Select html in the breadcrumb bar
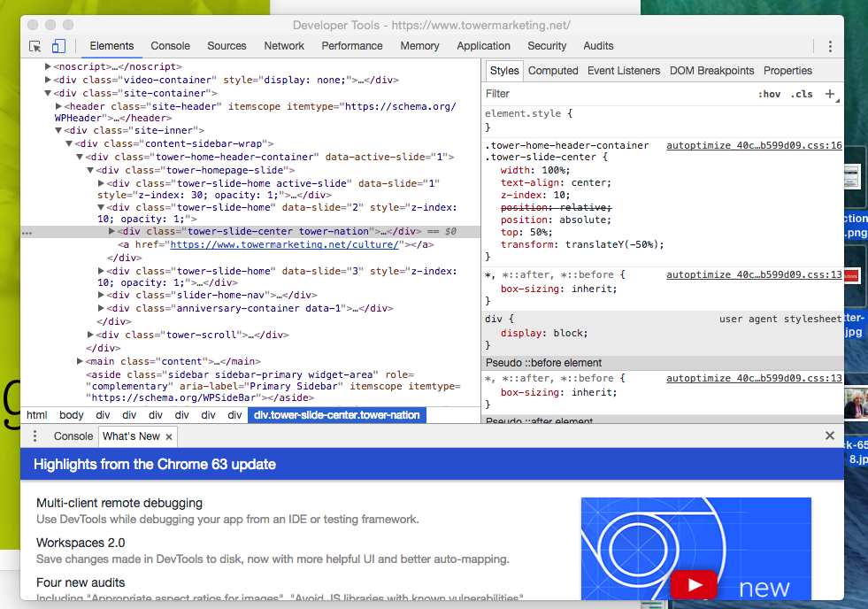The height and width of the screenshot is (609, 868). [37, 415]
